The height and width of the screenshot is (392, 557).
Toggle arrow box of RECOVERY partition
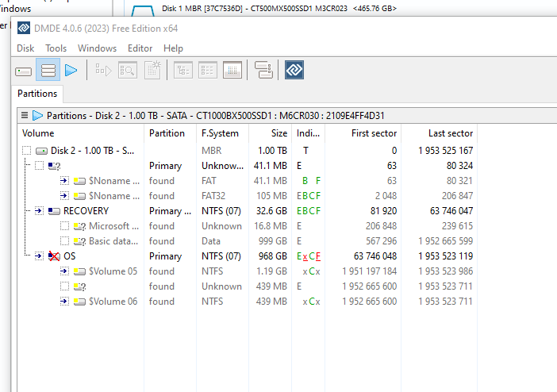[39, 211]
